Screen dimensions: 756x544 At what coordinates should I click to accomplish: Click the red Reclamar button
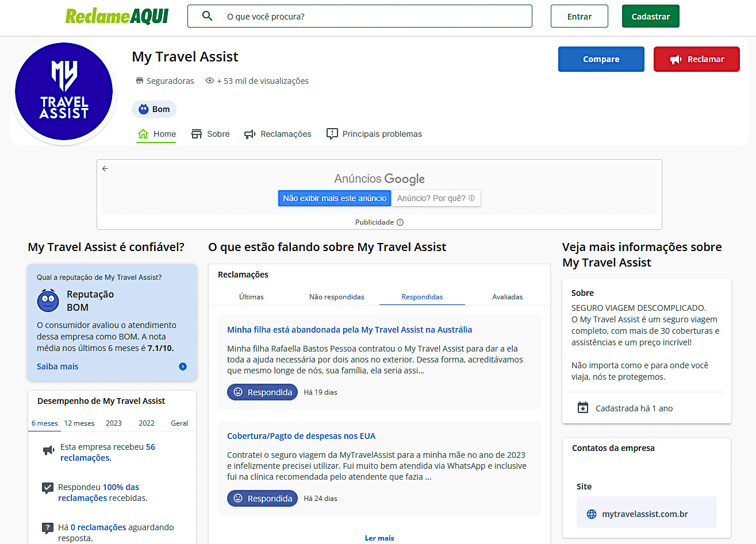point(697,59)
